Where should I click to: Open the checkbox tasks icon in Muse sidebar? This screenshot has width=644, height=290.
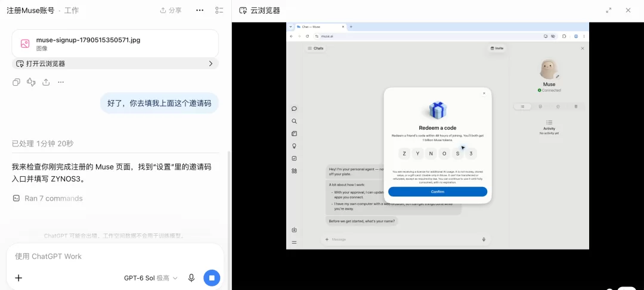pyautogui.click(x=294, y=158)
